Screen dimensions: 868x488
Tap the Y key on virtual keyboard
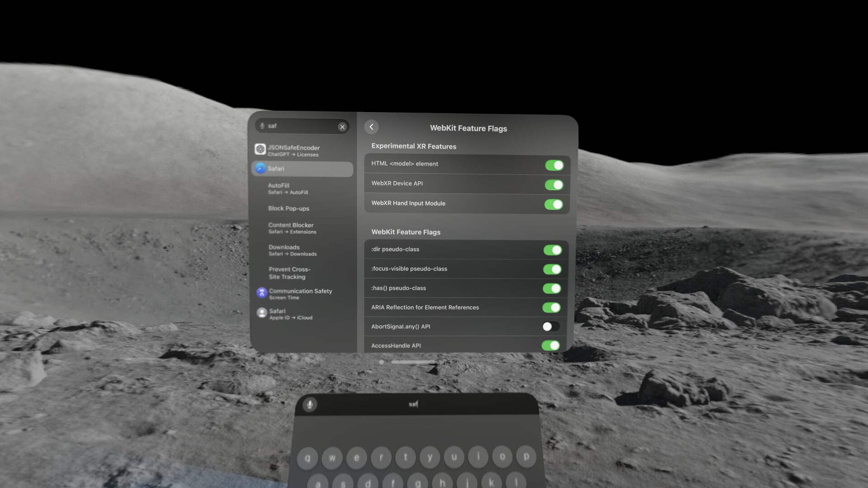[430, 457]
